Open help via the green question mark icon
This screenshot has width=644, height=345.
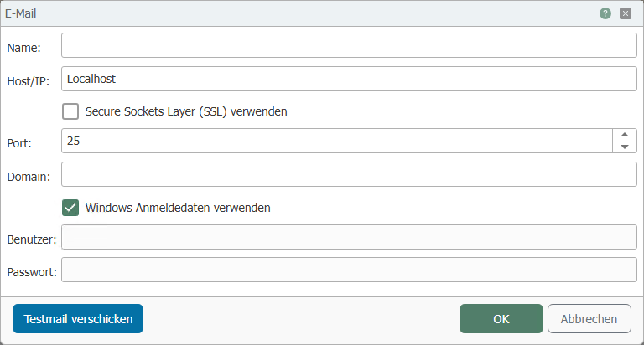[605, 13]
